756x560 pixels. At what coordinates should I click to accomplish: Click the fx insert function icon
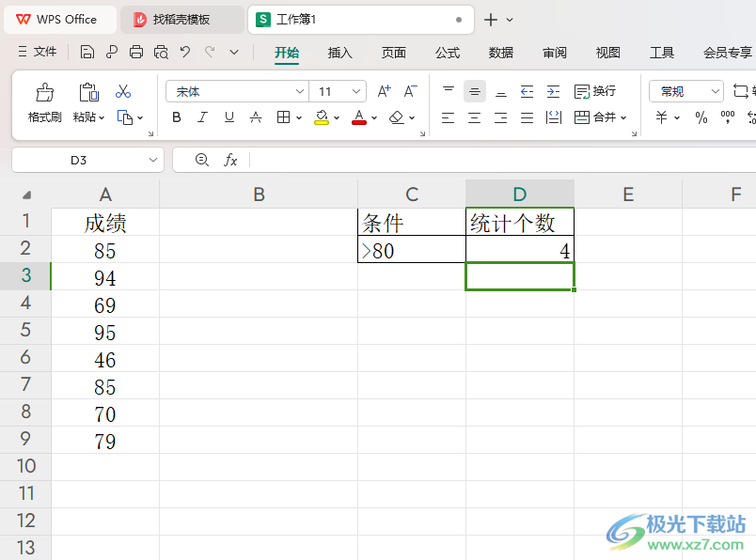230,160
